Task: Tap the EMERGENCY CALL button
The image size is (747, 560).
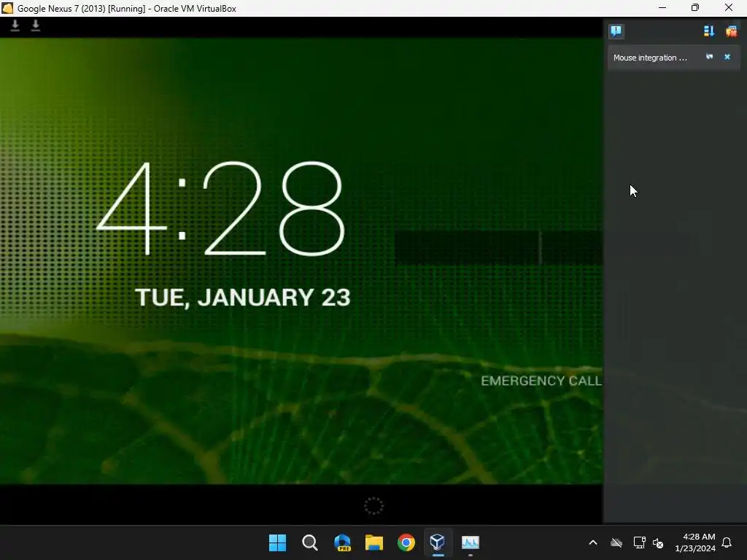Action: point(541,381)
